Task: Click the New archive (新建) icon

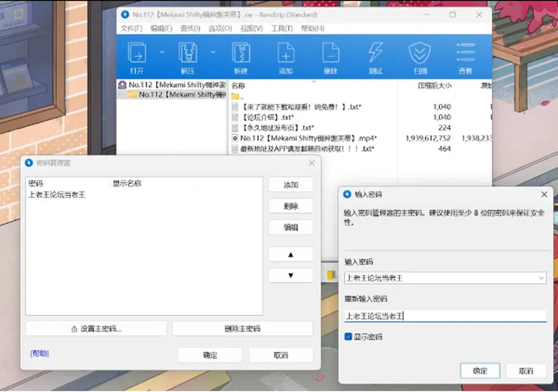Action: pos(241,58)
